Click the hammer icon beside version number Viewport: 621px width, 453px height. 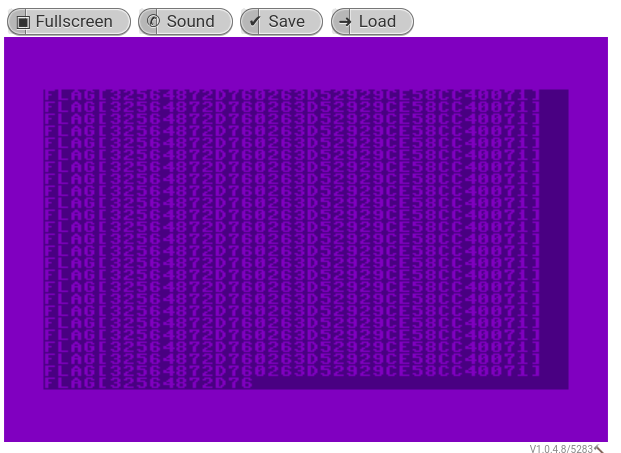pyautogui.click(x=599, y=449)
